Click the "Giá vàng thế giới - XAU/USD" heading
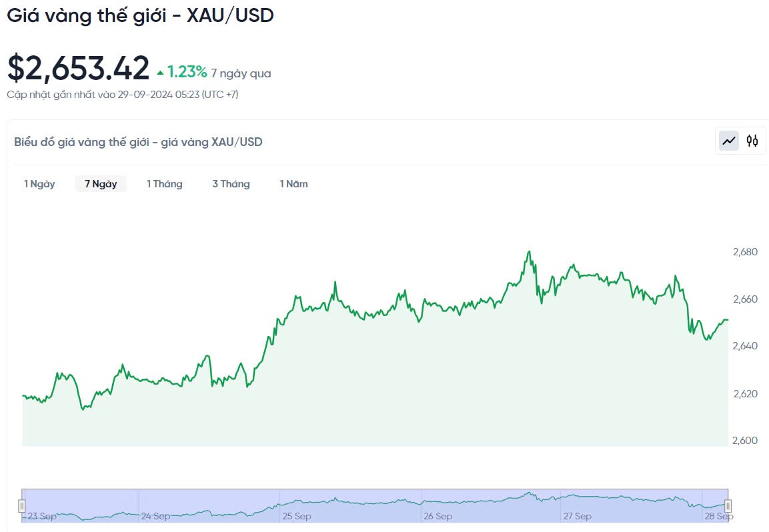The width and height of the screenshot is (769, 532). point(141,15)
